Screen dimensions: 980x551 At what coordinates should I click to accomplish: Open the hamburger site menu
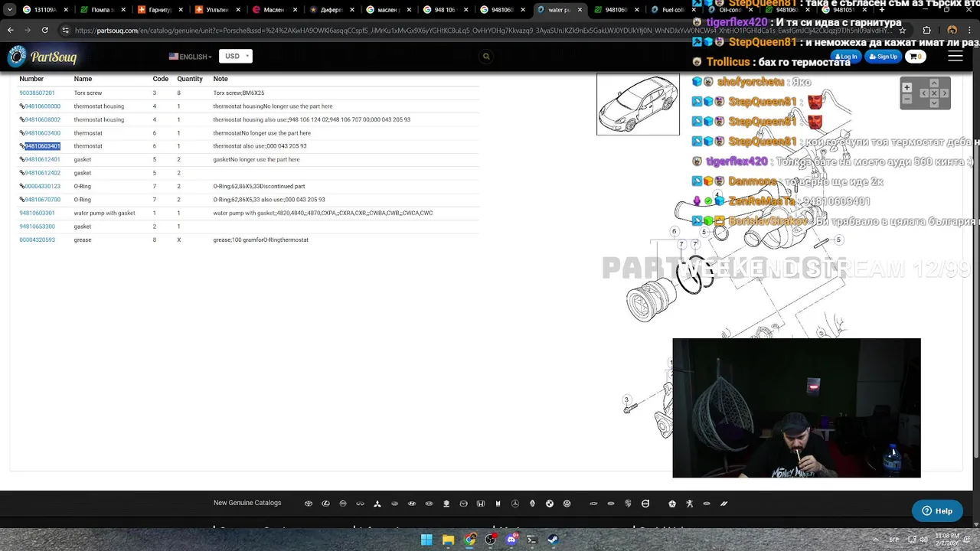955,56
